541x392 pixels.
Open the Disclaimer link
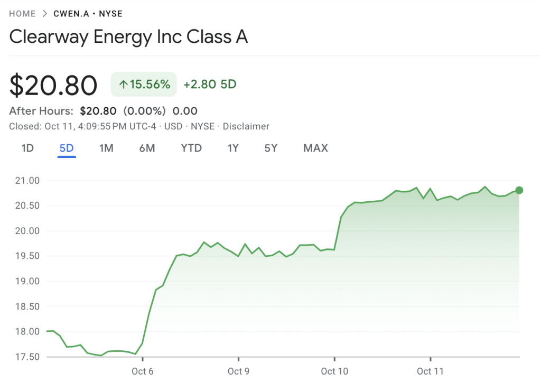click(x=246, y=126)
